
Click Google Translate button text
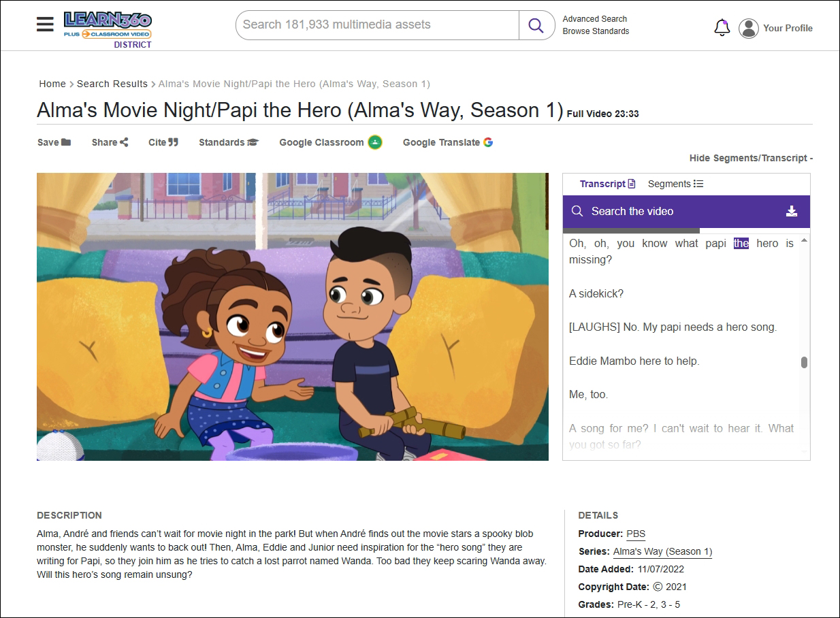tap(441, 142)
